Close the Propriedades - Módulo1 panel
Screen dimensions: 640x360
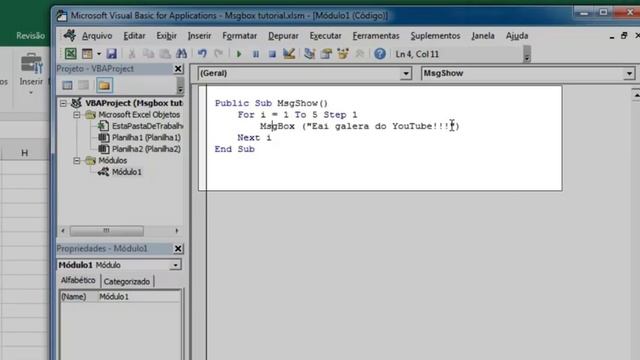tap(178, 248)
